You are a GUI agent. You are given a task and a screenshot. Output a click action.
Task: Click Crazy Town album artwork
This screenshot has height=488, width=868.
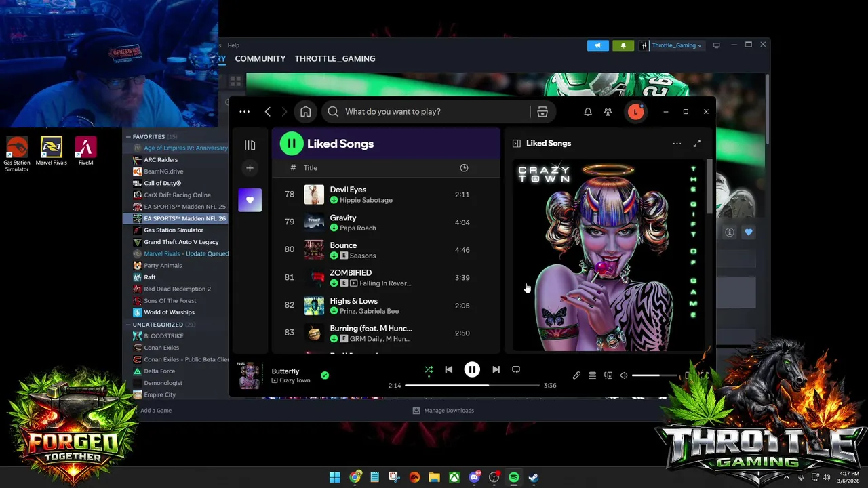pyautogui.click(x=608, y=256)
